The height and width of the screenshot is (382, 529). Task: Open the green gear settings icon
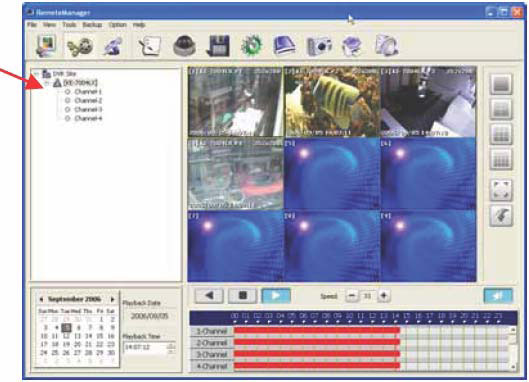pos(252,46)
